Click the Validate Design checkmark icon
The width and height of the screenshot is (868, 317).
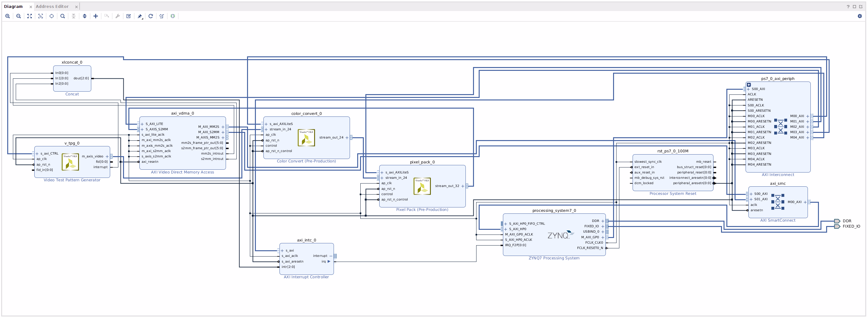tap(129, 16)
